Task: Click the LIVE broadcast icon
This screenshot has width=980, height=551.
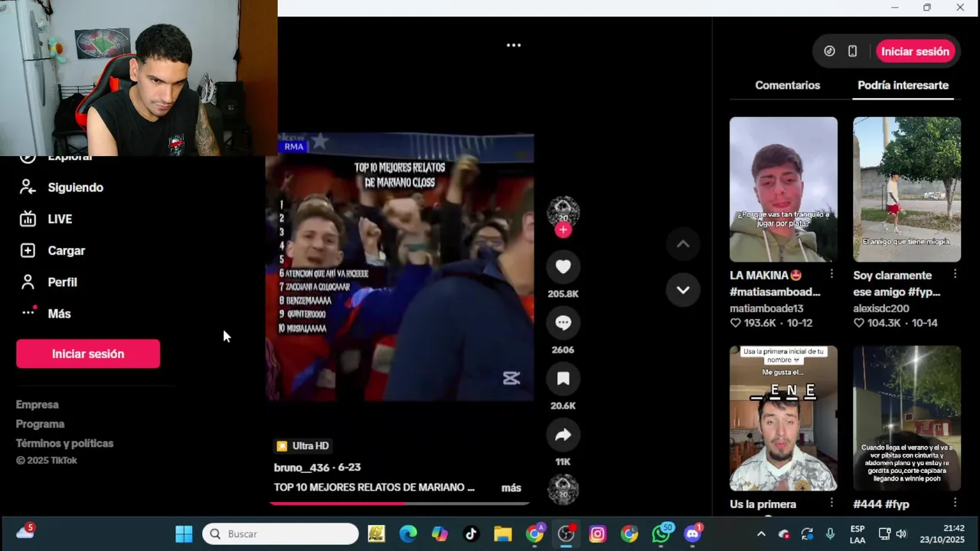Action: click(x=28, y=219)
